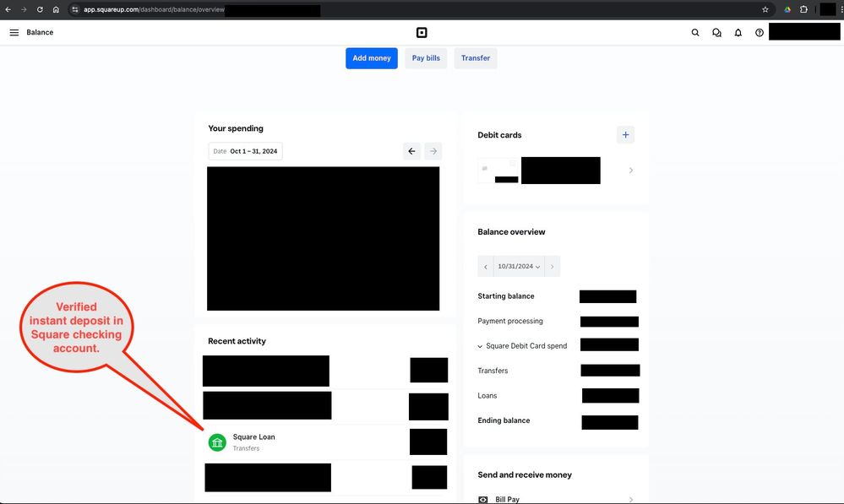The width and height of the screenshot is (844, 504).
Task: Click the green Square Loan bank icon
Action: [217, 442]
